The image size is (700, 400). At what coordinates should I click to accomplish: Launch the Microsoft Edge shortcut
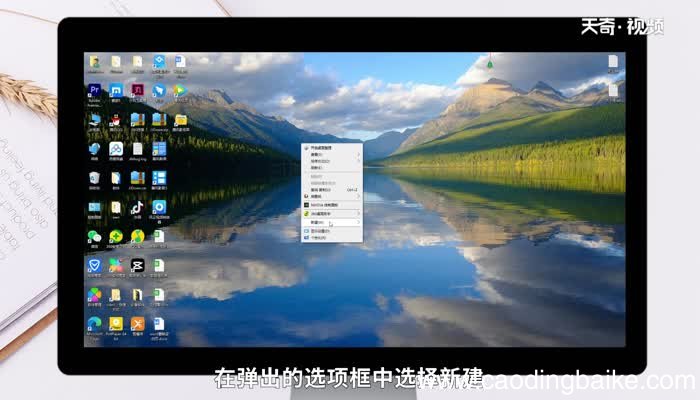pos(94,323)
